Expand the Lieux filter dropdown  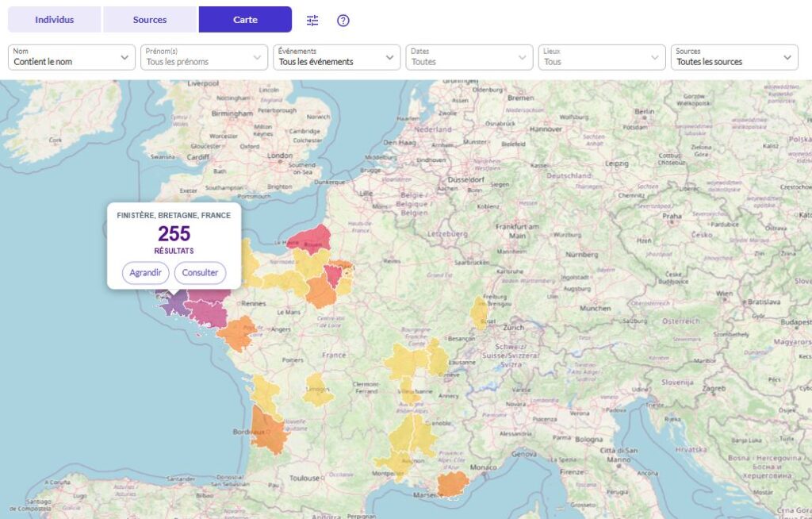pyautogui.click(x=601, y=57)
